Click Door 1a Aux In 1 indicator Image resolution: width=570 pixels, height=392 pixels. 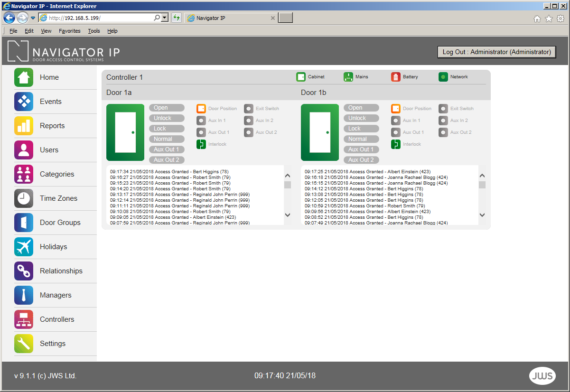point(201,121)
